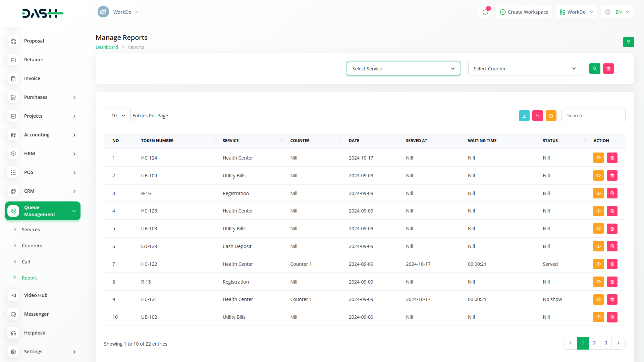This screenshot has width=644, height=362.
Task: Open Counters in the Queue Management submenu
Action: [x=32, y=246]
